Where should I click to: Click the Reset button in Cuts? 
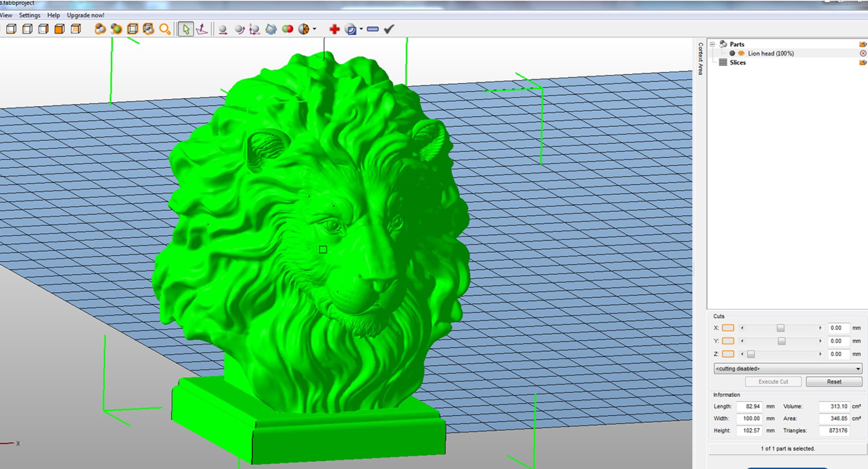click(x=834, y=382)
